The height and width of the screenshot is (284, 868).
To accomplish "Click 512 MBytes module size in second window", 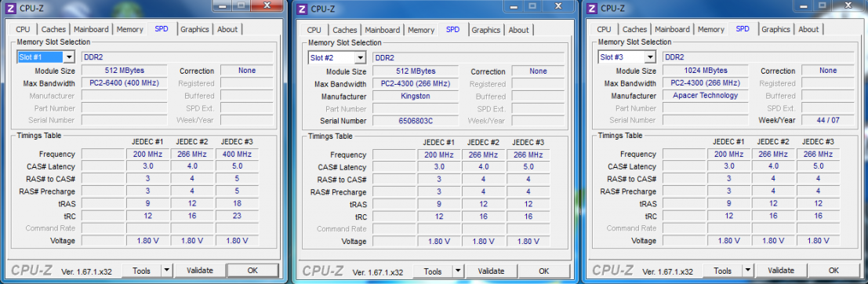I will pyautogui.click(x=416, y=71).
